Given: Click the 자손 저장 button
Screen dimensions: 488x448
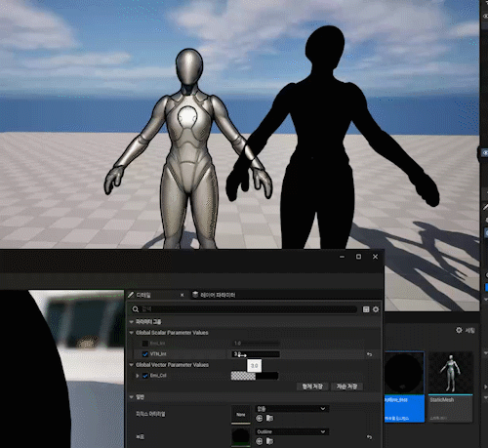Looking at the screenshot, I should coord(346,387).
